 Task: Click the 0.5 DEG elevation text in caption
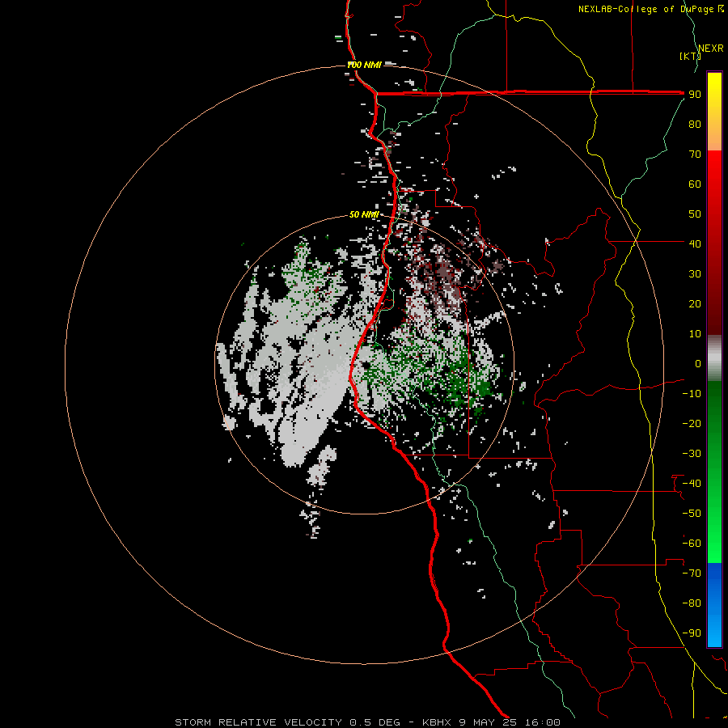tap(375, 722)
